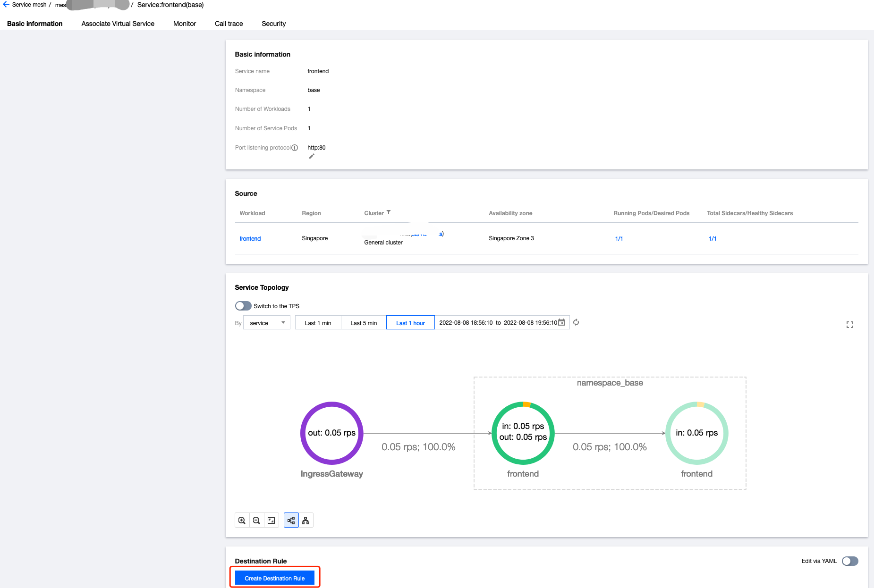Select the horizontal topology layout icon
874x588 pixels.
pos(291,521)
